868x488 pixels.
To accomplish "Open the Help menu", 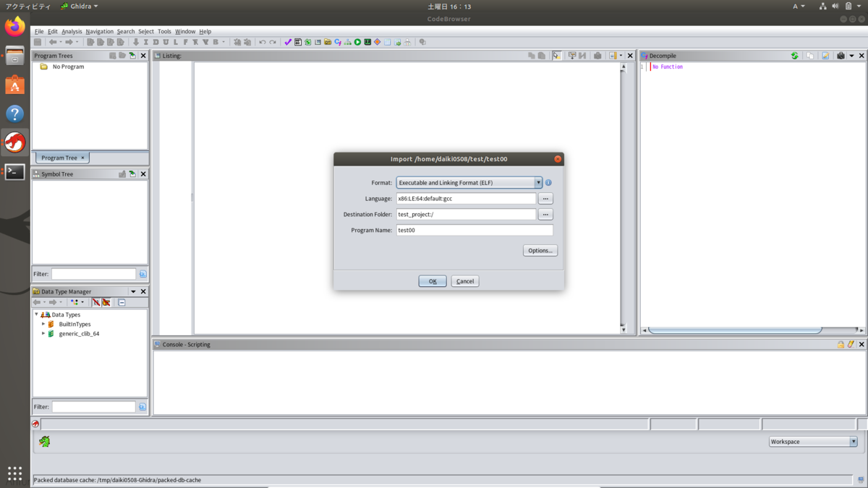I will pyautogui.click(x=205, y=32).
